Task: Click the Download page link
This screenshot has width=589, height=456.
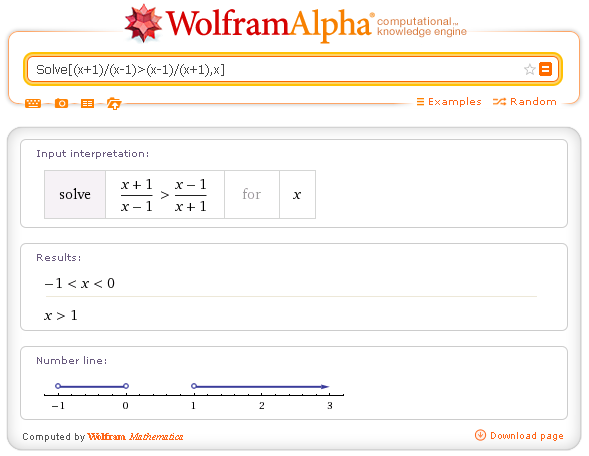Action: pos(527,436)
